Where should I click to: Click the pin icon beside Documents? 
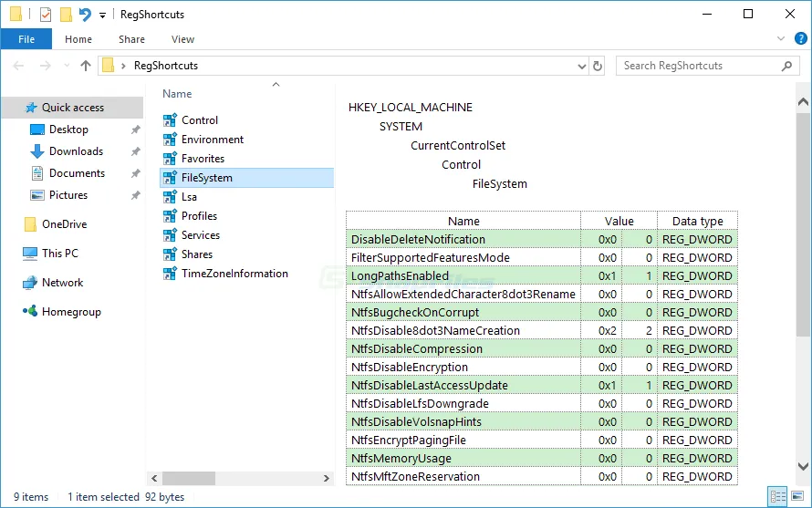(x=136, y=173)
